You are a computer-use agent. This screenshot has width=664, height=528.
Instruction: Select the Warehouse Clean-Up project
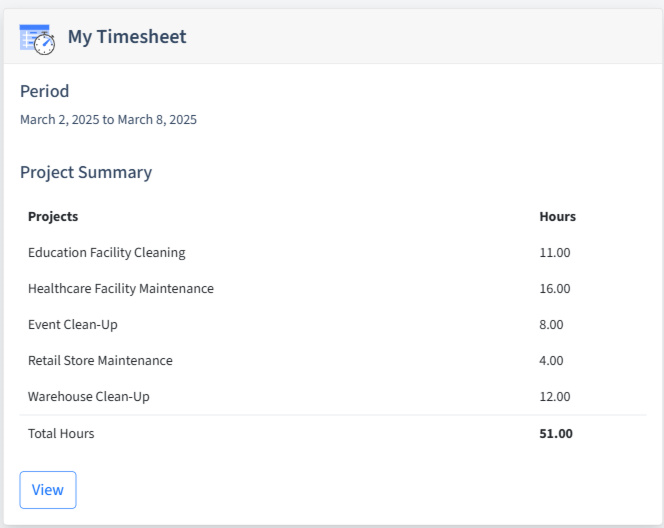point(89,397)
